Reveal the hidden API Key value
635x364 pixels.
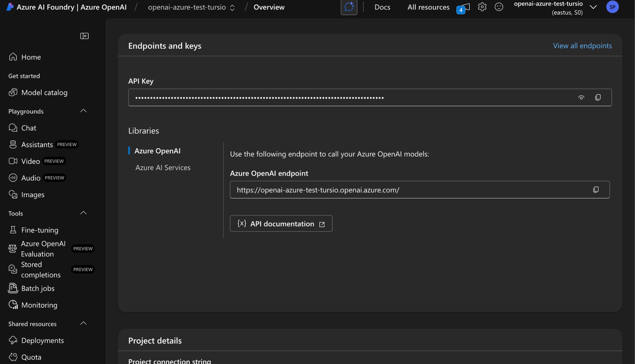tap(581, 97)
